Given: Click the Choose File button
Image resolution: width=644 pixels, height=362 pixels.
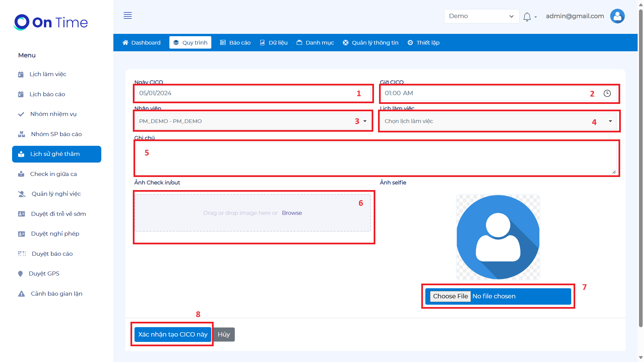Looking at the screenshot, I should tap(450, 296).
